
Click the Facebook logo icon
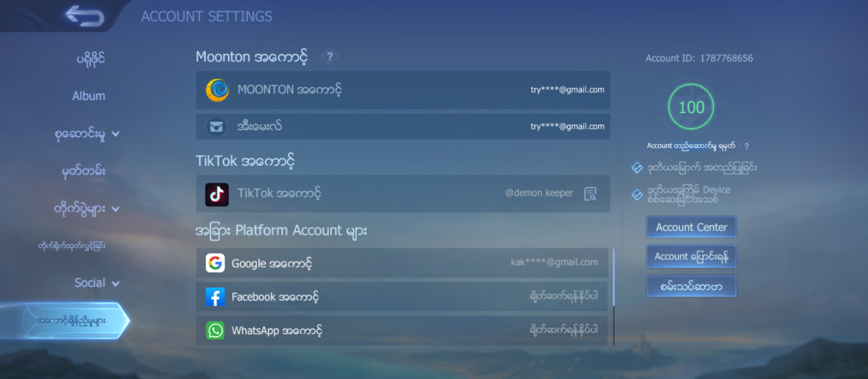(215, 297)
